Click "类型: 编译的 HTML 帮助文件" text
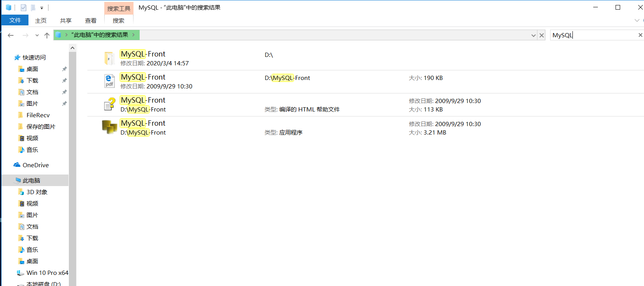The height and width of the screenshot is (286, 644). [302, 109]
